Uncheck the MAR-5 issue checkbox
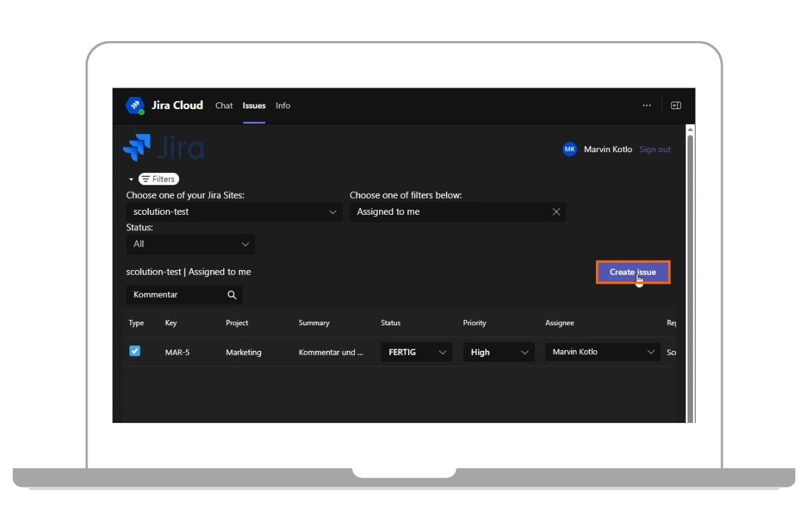This screenshot has height=532, width=808. pos(135,351)
